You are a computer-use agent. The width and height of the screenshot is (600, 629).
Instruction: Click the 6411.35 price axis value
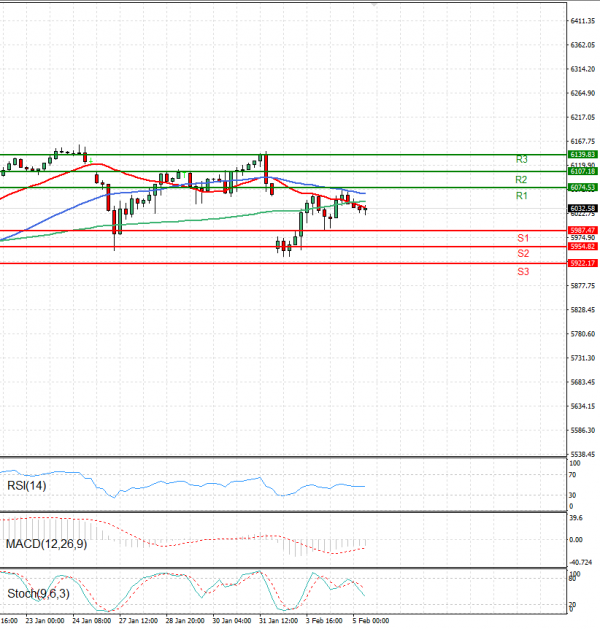coord(583,21)
